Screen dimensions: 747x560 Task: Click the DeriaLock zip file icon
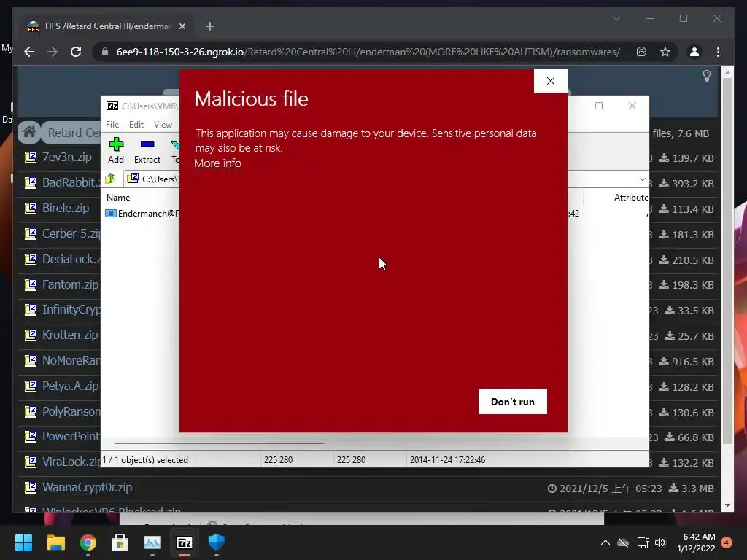coord(31,259)
